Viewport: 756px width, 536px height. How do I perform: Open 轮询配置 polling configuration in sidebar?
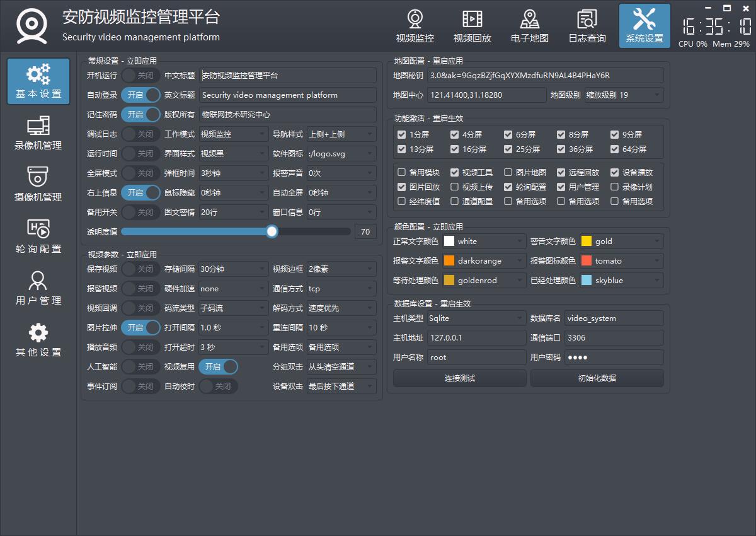coord(38,236)
